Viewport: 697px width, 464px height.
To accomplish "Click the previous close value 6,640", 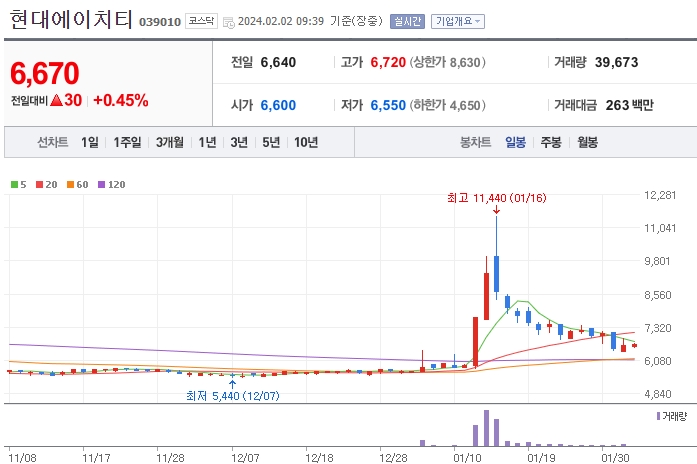I will [x=278, y=62].
